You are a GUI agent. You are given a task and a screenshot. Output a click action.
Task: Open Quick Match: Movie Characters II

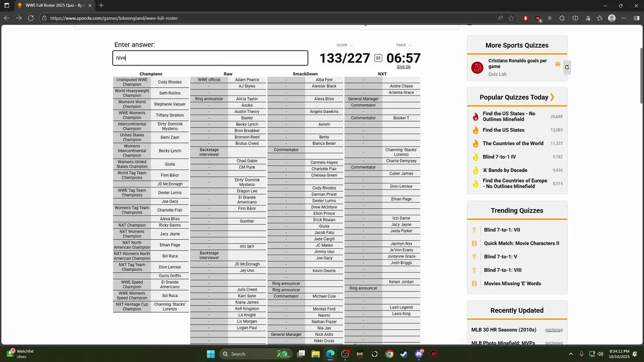521,243
